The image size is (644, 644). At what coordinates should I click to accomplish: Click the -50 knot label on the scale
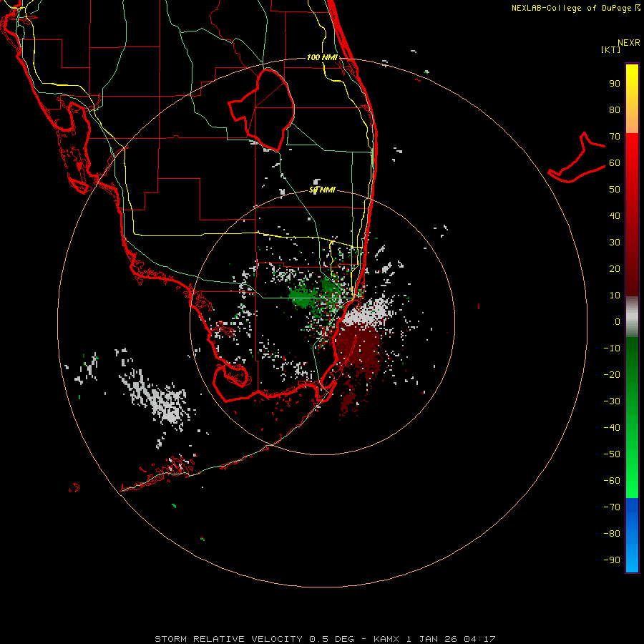612,454
